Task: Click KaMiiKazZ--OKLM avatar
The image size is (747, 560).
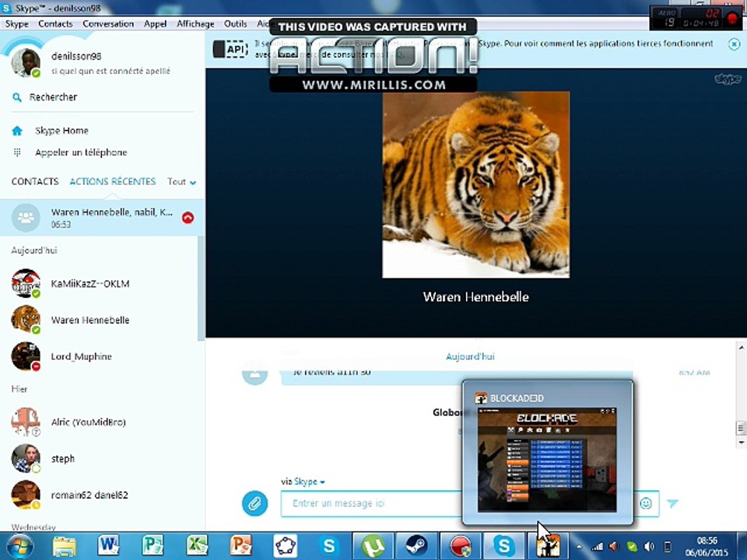Action: 26,283
